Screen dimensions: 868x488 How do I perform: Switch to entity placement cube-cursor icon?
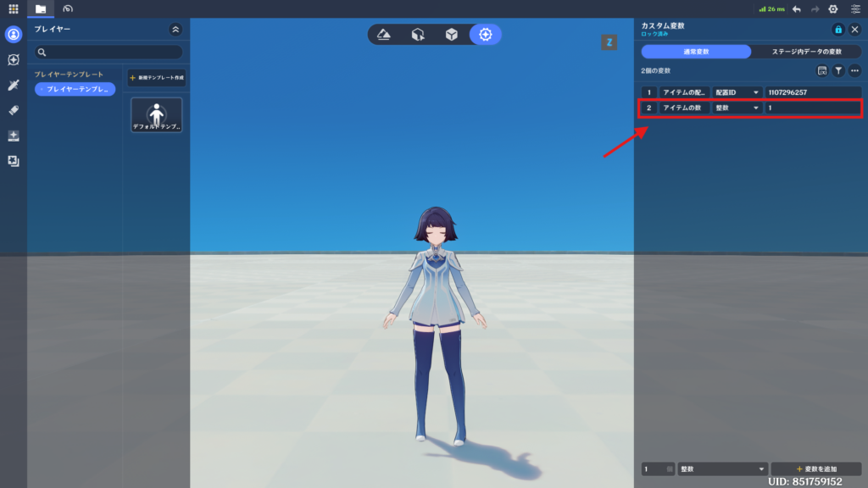[x=418, y=34]
